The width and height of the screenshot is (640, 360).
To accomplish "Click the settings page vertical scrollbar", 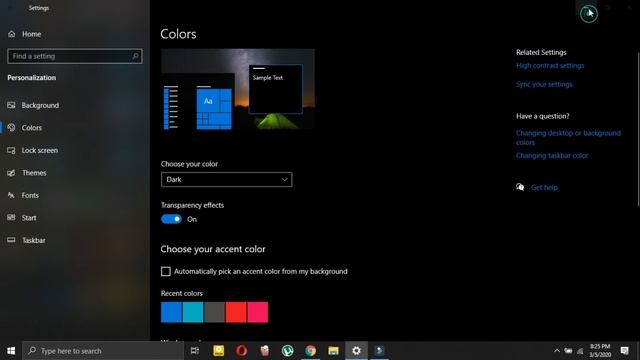I will [638, 129].
